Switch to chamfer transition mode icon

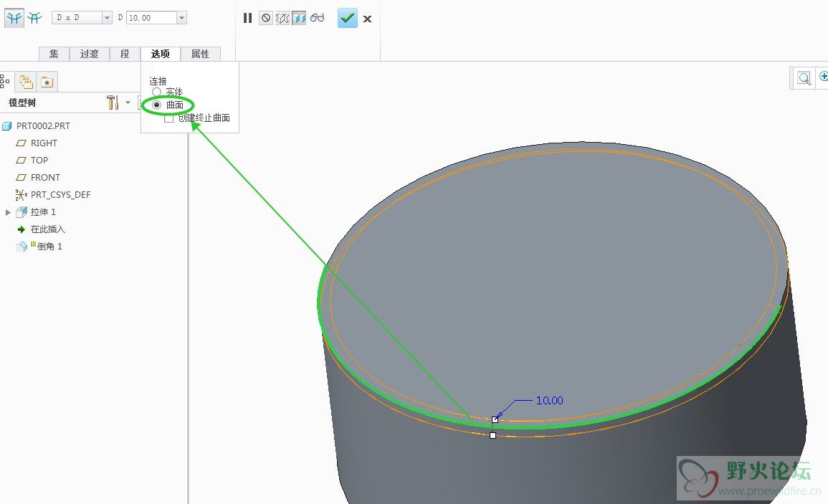[x=35, y=18]
